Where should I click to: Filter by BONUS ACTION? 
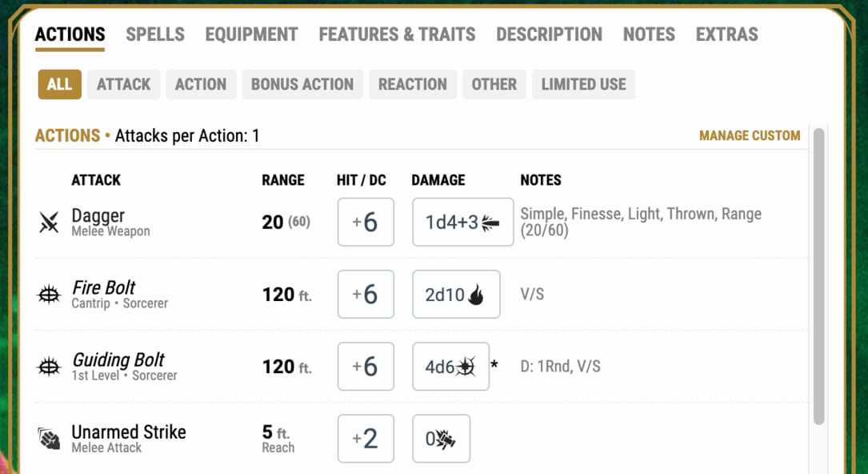pos(302,84)
